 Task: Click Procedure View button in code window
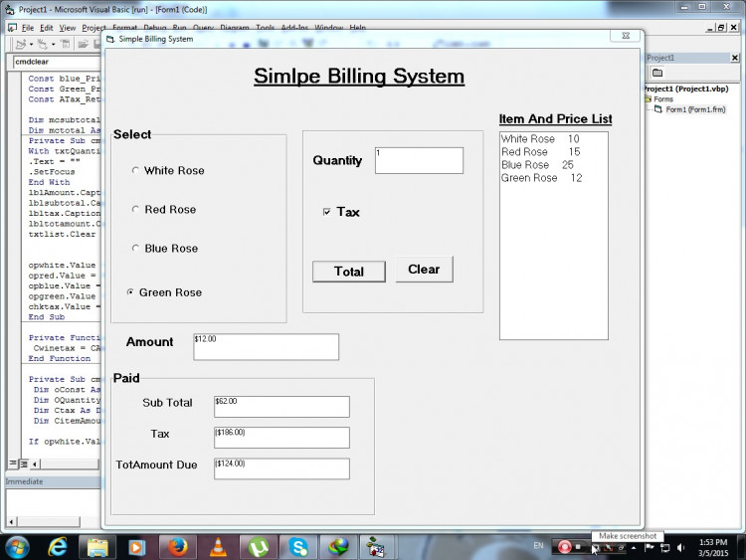13,463
